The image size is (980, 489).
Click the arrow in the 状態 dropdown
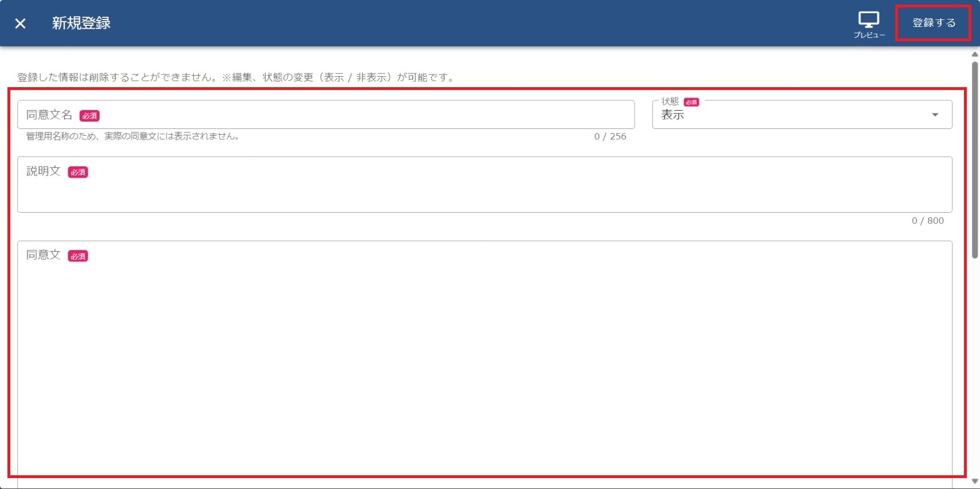pos(935,115)
